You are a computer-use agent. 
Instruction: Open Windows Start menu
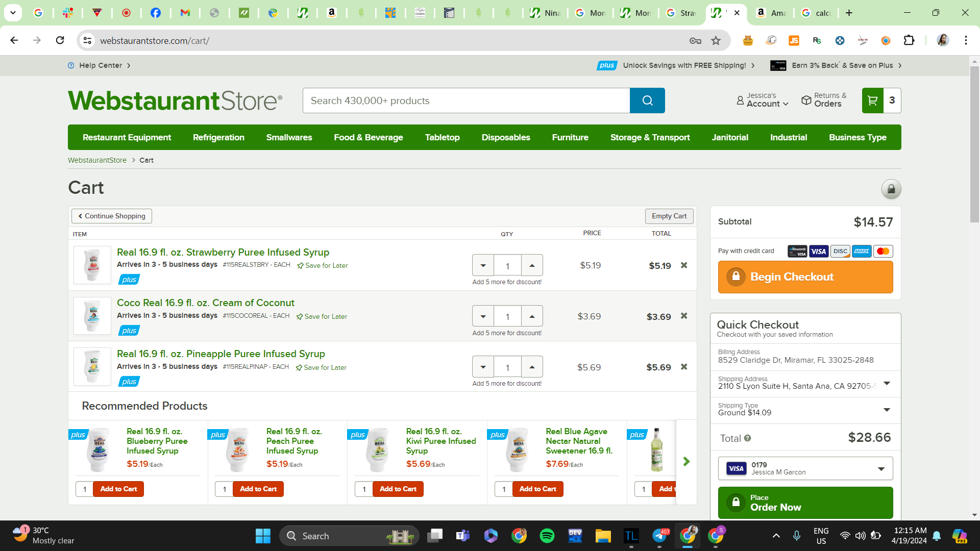point(263,536)
